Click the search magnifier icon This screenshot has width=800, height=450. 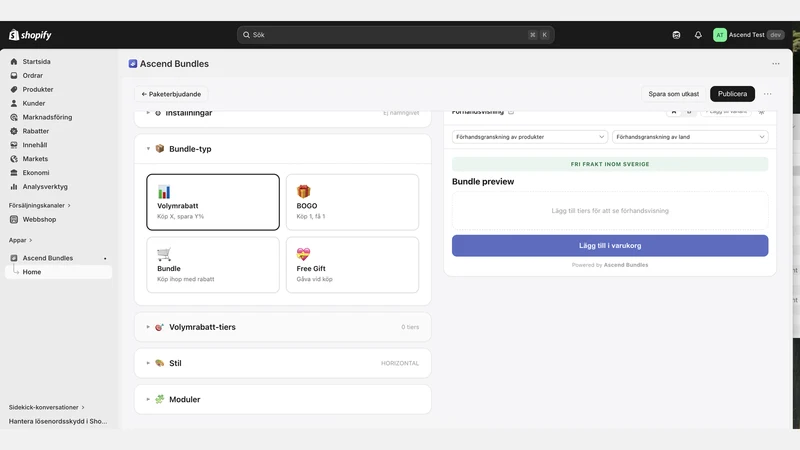click(246, 35)
